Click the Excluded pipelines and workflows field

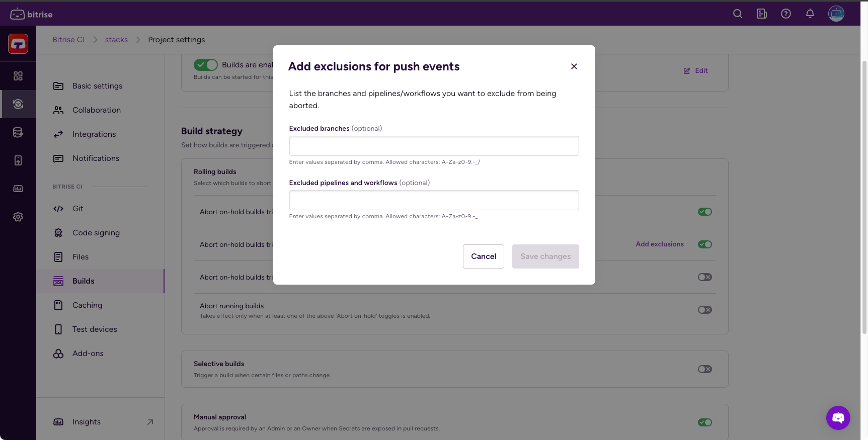click(x=434, y=200)
